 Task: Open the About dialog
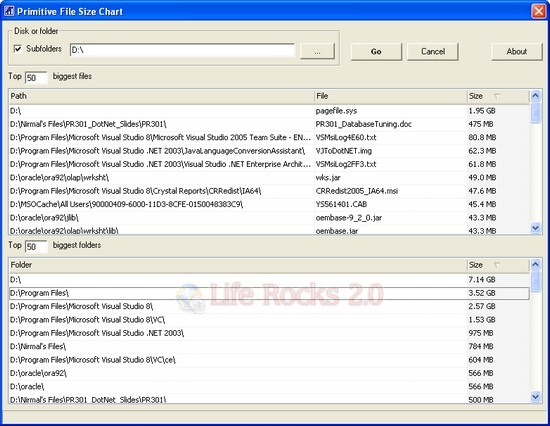(x=517, y=52)
